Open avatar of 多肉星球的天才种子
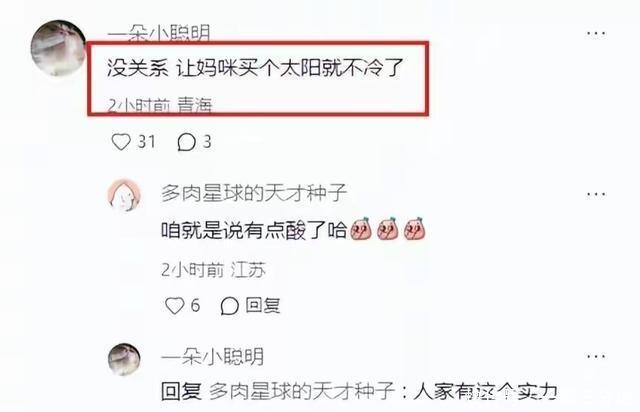This screenshot has width=640, height=412. [x=124, y=195]
